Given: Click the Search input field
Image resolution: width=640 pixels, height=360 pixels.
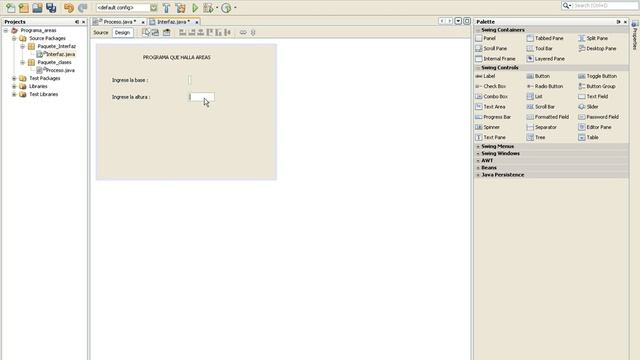Looking at the screenshot, I should (x=606, y=6).
